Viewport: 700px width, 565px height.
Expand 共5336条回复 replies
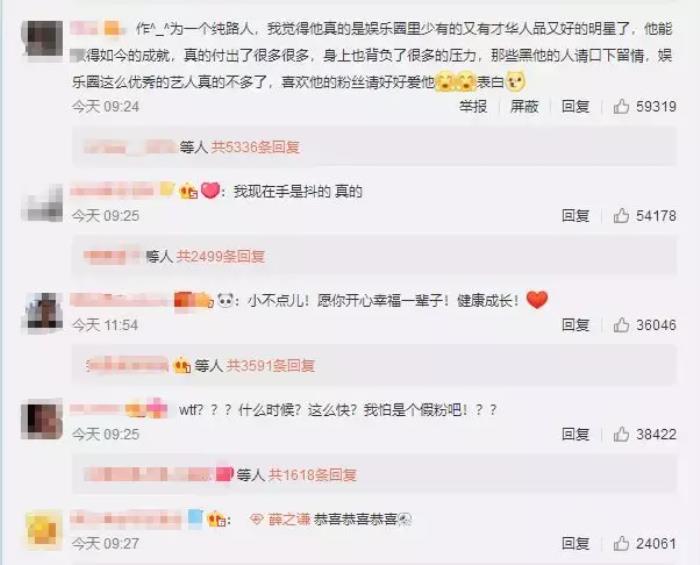point(255,147)
